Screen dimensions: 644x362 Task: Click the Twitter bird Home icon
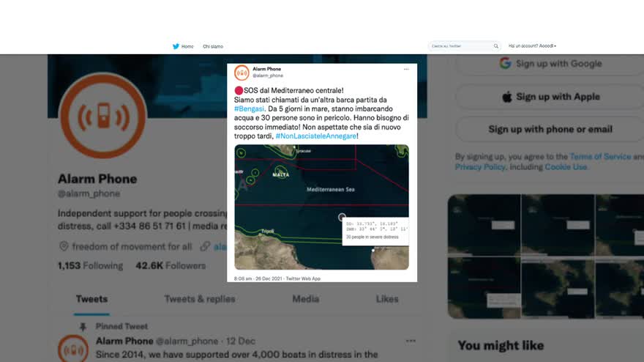click(176, 46)
